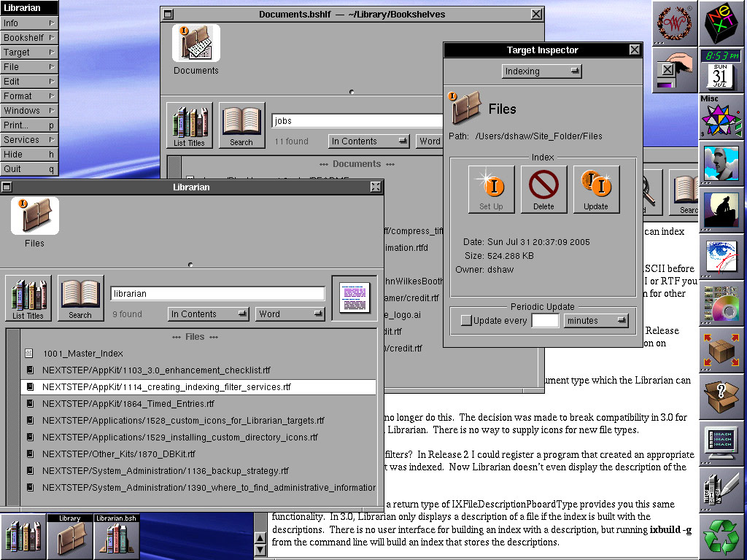Open the Indexing popup in Target Inspector
This screenshot has height=560, width=747.
(x=542, y=71)
